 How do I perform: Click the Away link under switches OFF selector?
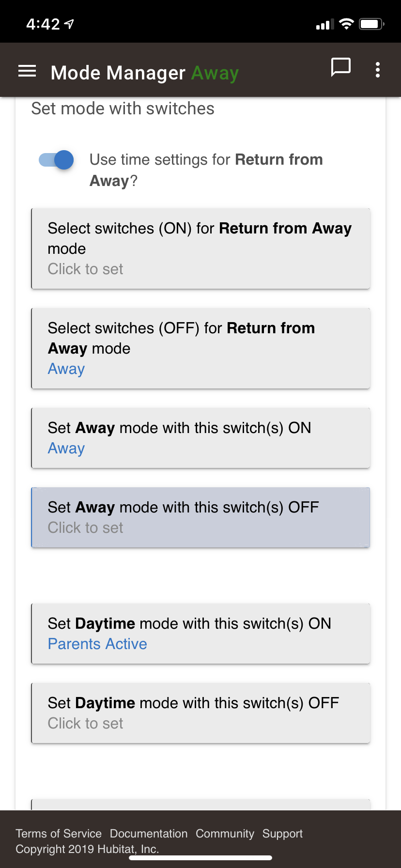66,369
